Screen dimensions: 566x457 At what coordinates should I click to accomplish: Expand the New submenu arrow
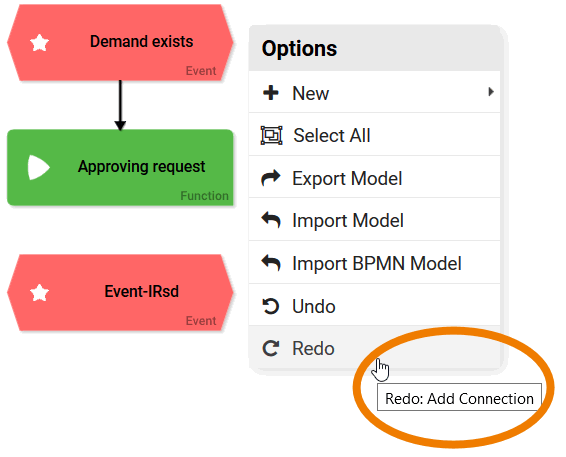coord(491,92)
